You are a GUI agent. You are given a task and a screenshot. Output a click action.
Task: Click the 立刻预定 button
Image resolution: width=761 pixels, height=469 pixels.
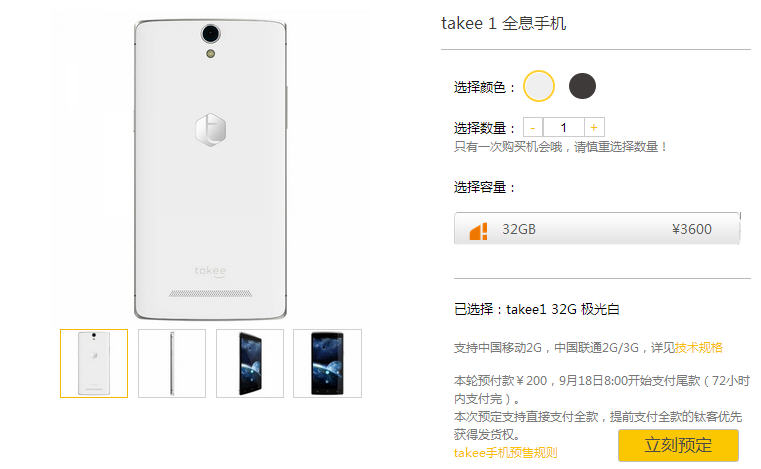(x=678, y=445)
